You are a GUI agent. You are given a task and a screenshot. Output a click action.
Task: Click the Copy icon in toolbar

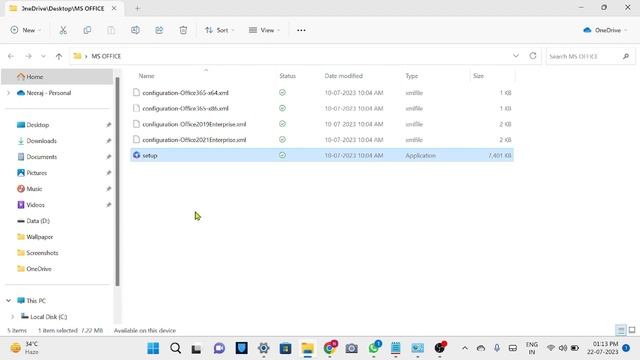coord(87,30)
